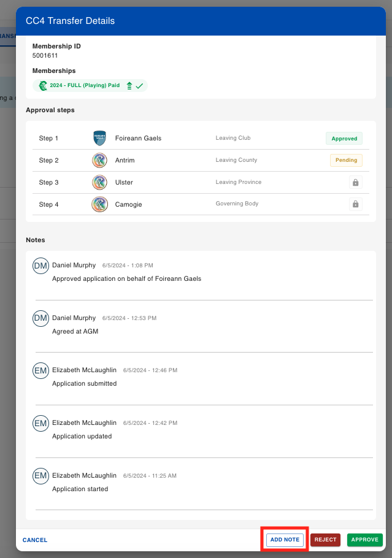The height and width of the screenshot is (558, 392).
Task: Cancel the transfer details dialog
Action: (x=35, y=540)
